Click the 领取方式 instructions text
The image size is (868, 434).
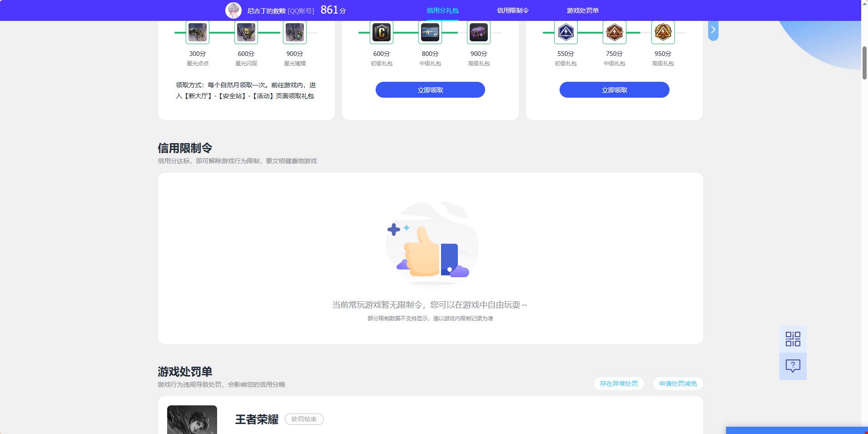tap(246, 90)
